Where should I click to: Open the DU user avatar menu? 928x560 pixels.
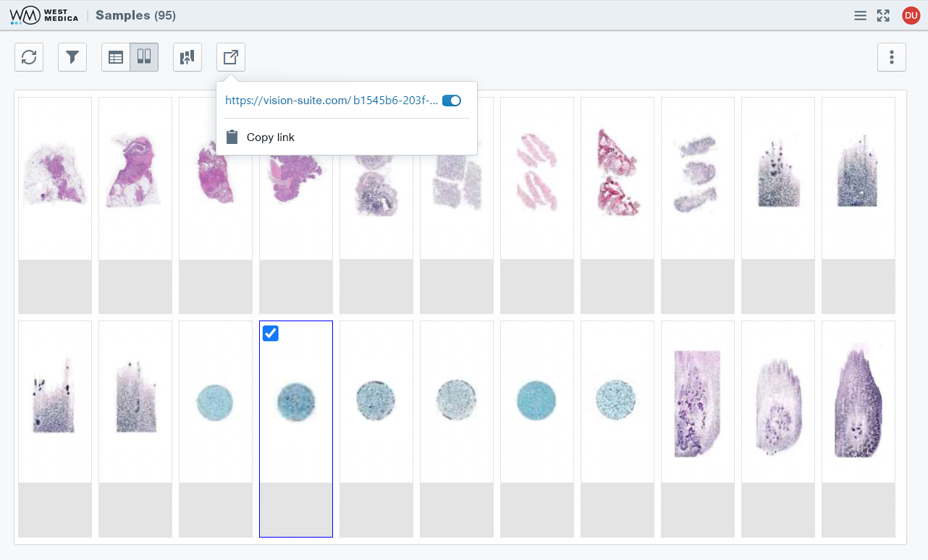click(911, 15)
